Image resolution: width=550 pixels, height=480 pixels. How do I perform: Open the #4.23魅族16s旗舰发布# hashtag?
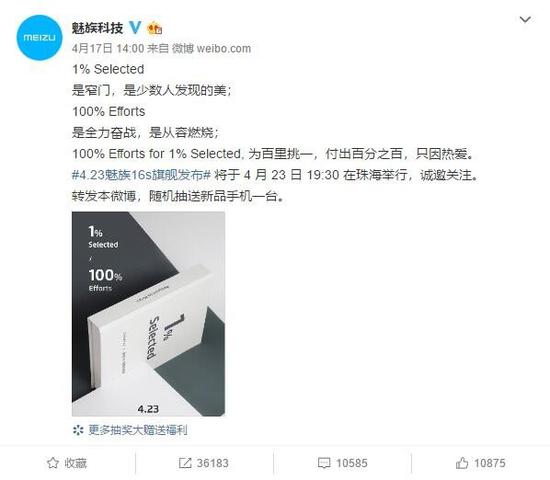click(x=141, y=174)
